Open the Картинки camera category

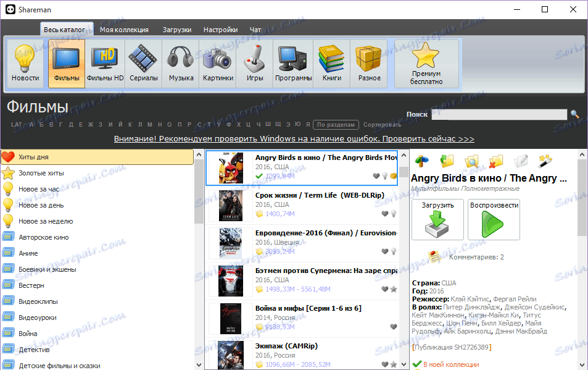click(218, 64)
